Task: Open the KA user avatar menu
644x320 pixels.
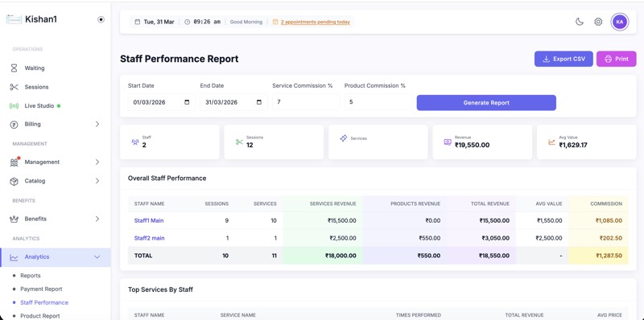Action: pyautogui.click(x=620, y=22)
